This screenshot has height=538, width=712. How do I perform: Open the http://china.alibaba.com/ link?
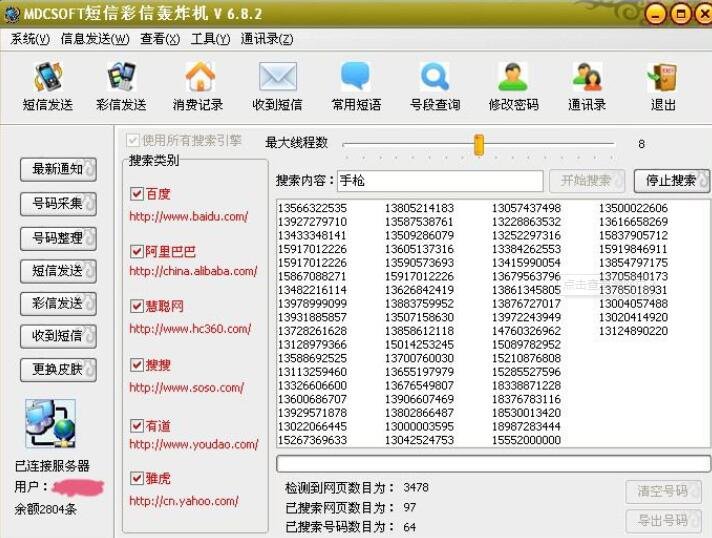point(193,271)
